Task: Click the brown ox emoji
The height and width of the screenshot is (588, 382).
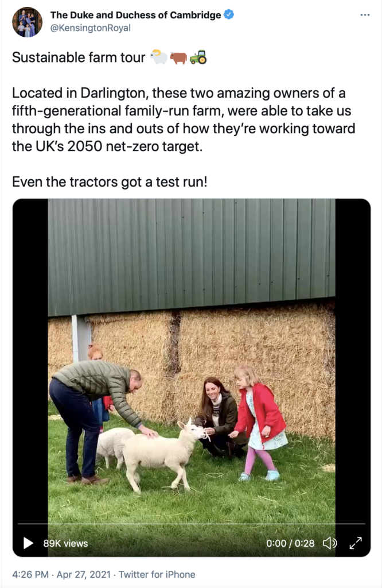Action: coord(178,58)
